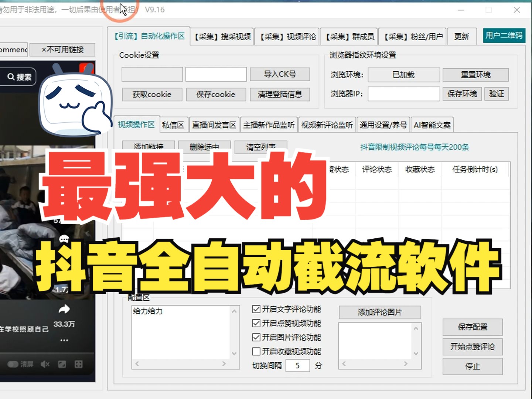Select the AI智能文案 sub-tab

tap(432, 125)
